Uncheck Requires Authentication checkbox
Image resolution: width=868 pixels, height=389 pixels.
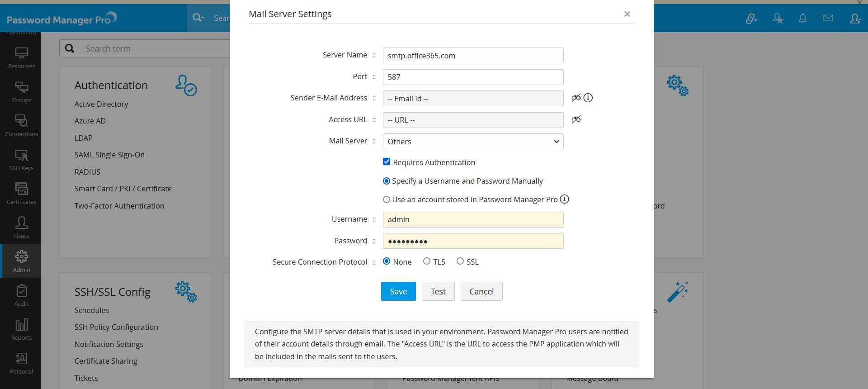387,162
